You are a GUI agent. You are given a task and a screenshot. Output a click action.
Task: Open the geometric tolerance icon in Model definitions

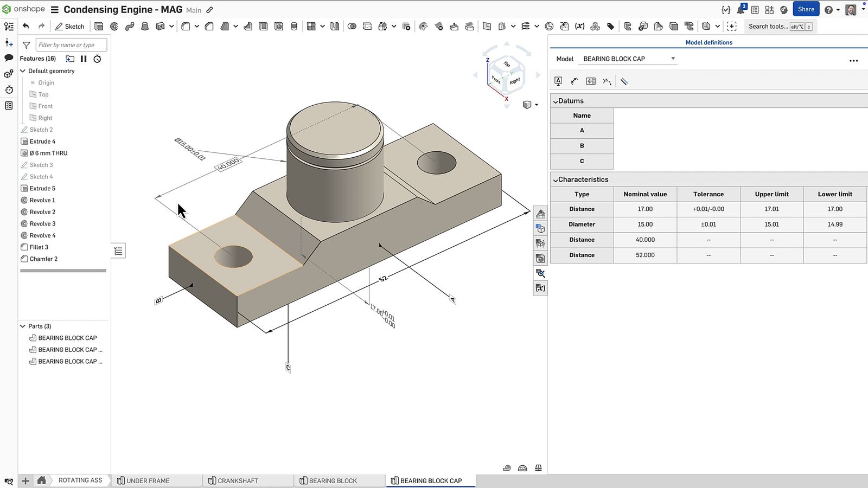point(591,81)
